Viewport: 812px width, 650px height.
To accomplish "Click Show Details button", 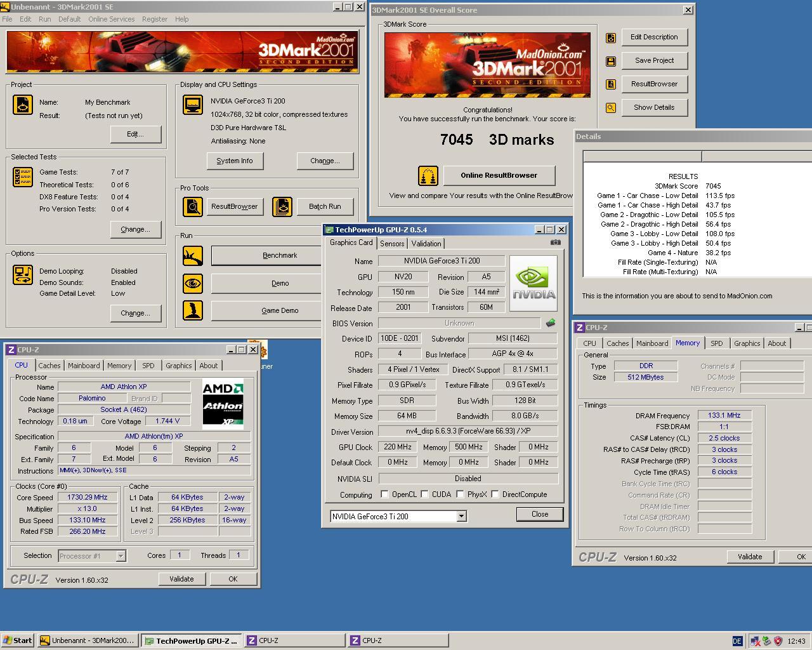I will point(654,108).
